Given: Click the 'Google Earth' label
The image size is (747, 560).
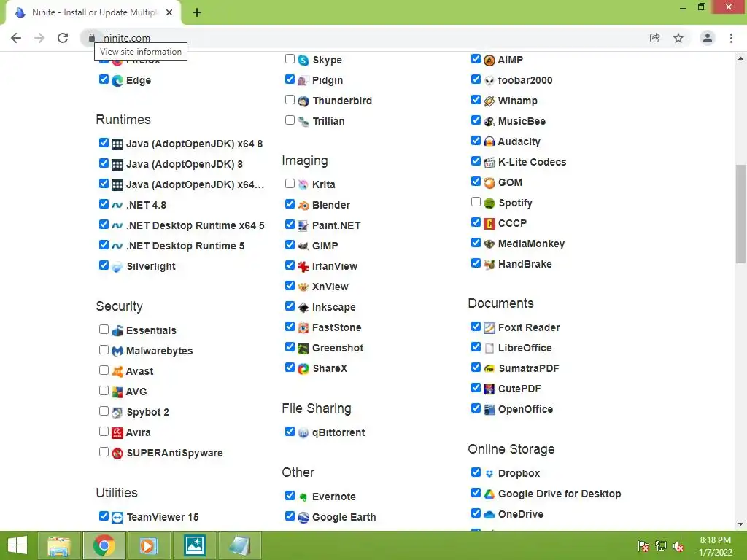Looking at the screenshot, I should 344,518.
